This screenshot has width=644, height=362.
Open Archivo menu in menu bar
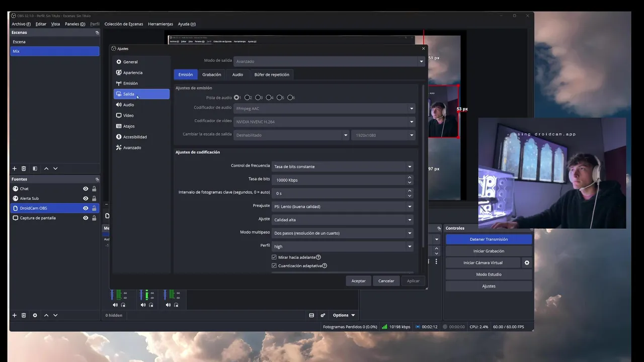tap(21, 24)
